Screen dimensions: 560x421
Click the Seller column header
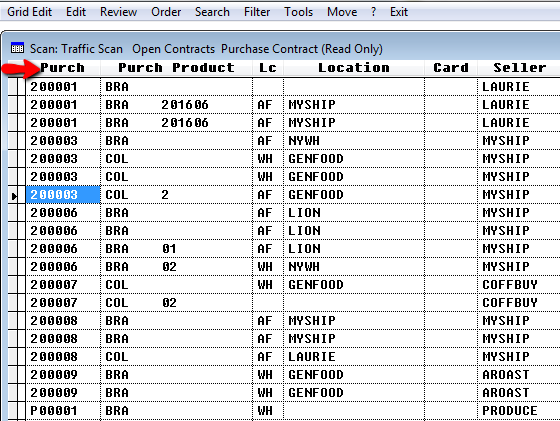pos(519,68)
